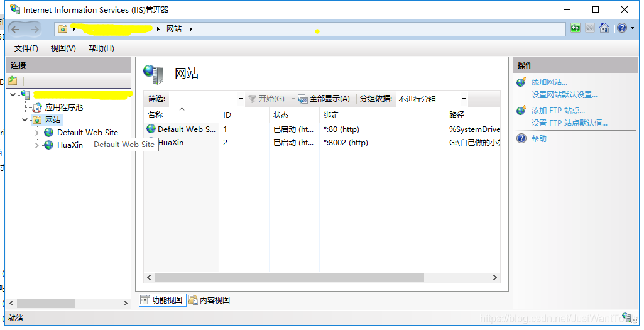This screenshot has width=644, height=330.
Task: Click the globe icon beside 添加 FTP 站点
Action: point(521,110)
